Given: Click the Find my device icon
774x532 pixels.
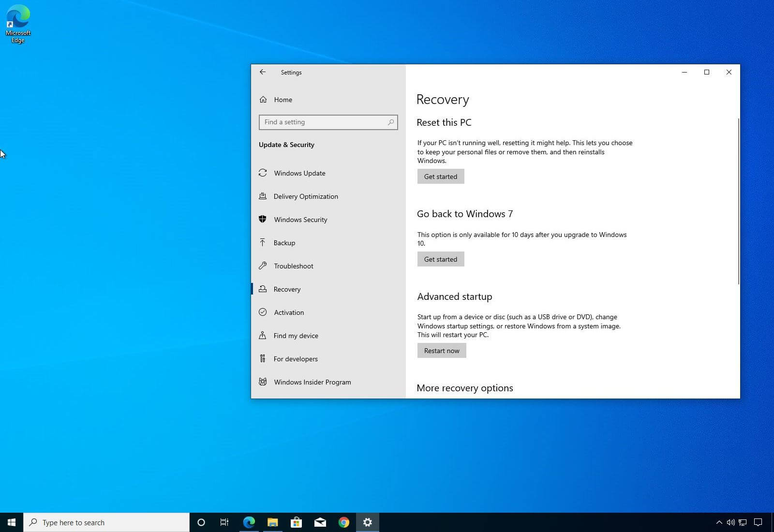Looking at the screenshot, I should [263, 336].
